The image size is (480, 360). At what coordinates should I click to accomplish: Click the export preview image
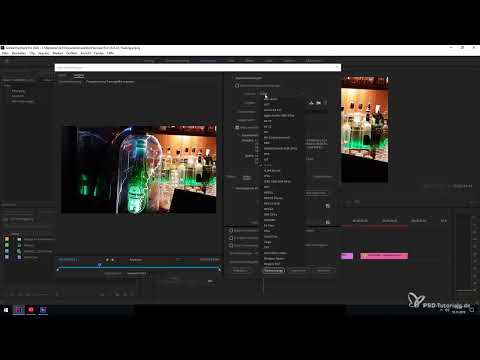[x=138, y=169]
